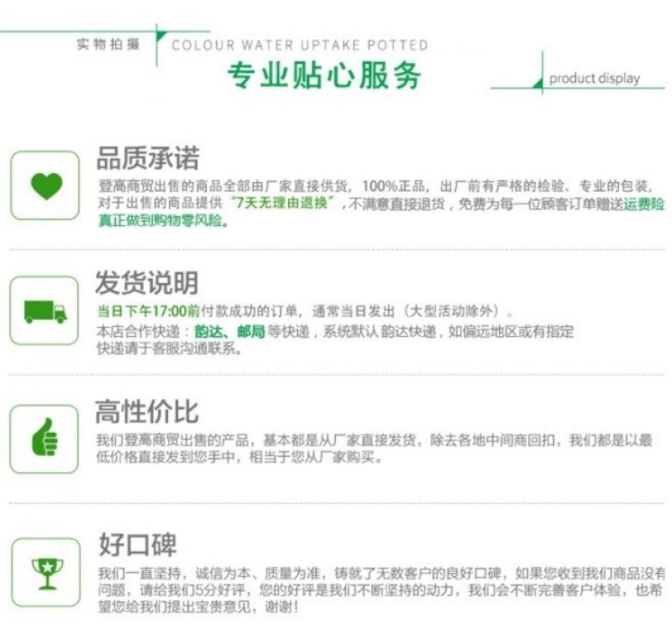Click the green 当日下午17:00前 text
Viewport: 672px width, 625px height.
(149, 311)
